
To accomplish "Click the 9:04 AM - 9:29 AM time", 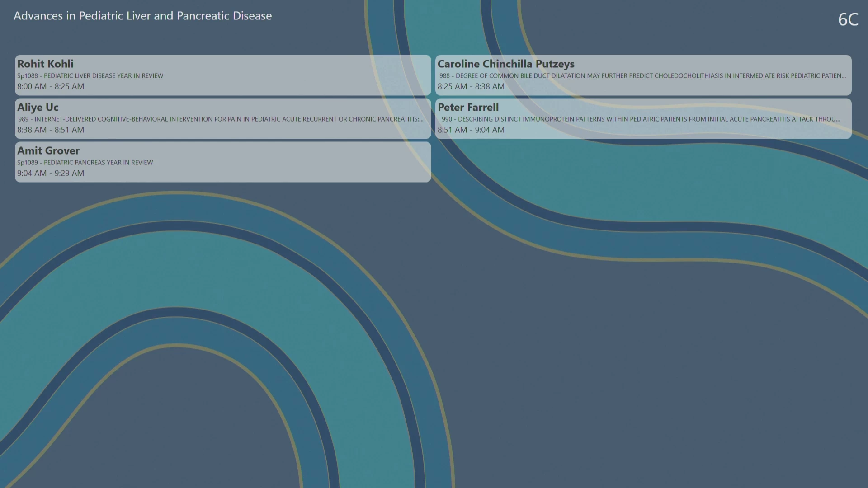I will [x=51, y=173].
